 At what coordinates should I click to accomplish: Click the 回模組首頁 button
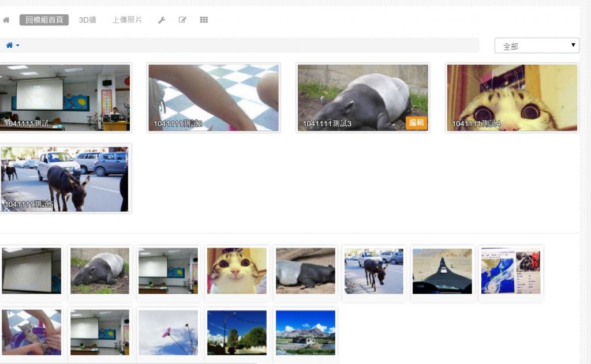point(44,20)
